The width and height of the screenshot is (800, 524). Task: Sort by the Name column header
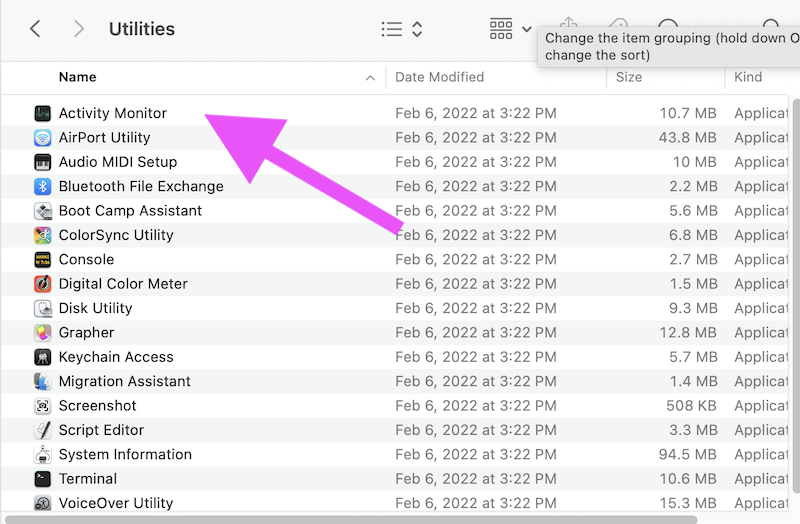pos(78,77)
